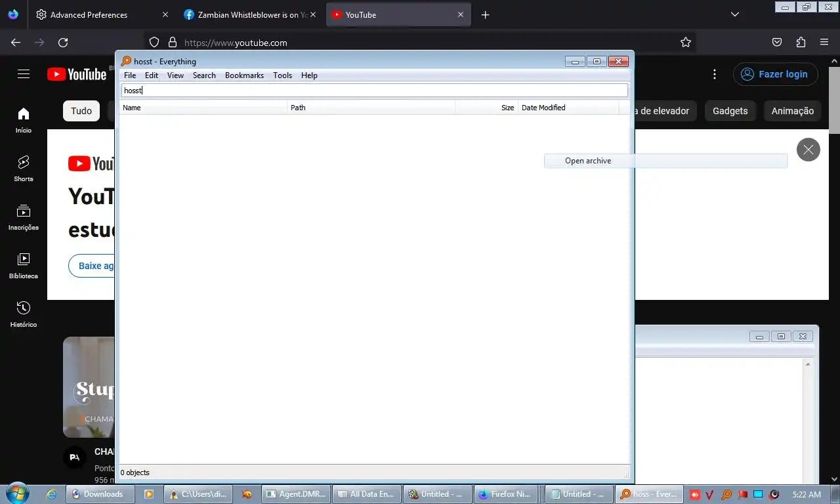Select the Animação filter chip
840x504 pixels.
(792, 111)
